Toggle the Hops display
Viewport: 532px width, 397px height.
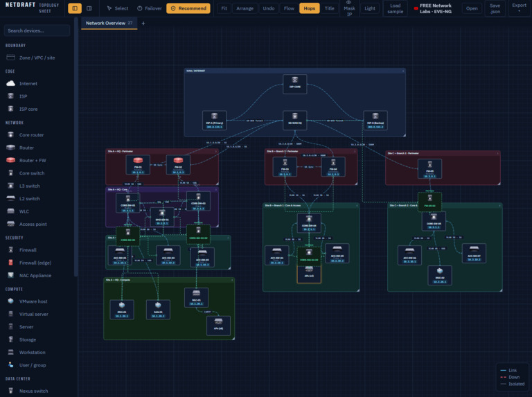tap(310, 8)
